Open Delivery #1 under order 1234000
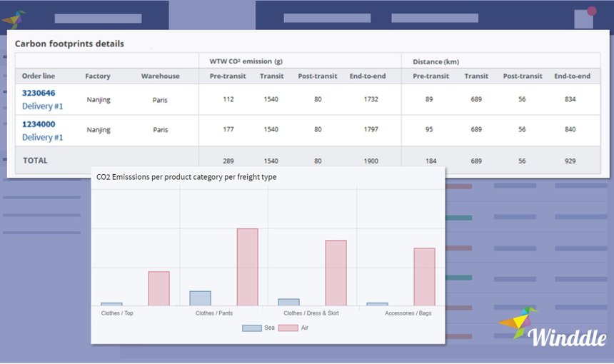Viewport: 614px width, 364px height. (42, 138)
